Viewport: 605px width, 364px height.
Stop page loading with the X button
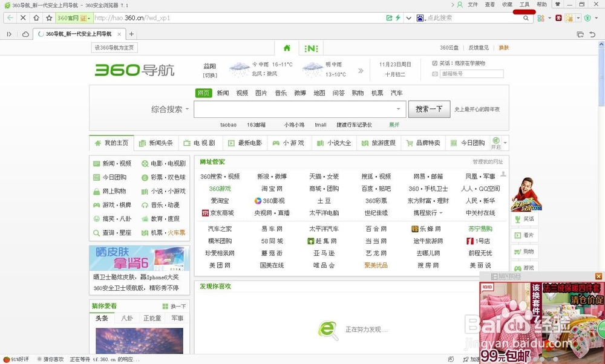point(23,18)
